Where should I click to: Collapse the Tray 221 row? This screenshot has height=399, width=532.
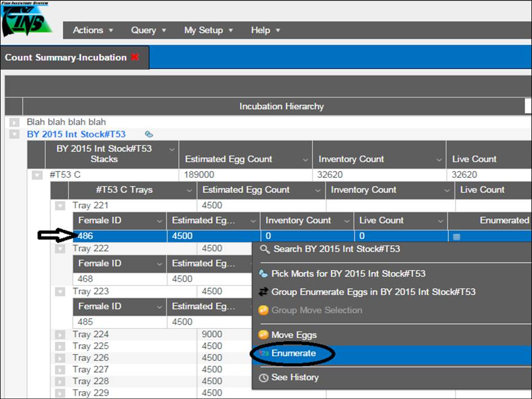[60, 205]
